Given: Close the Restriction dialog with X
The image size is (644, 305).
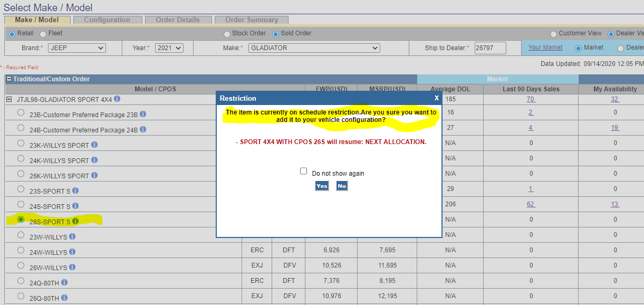Looking at the screenshot, I should 436,98.
